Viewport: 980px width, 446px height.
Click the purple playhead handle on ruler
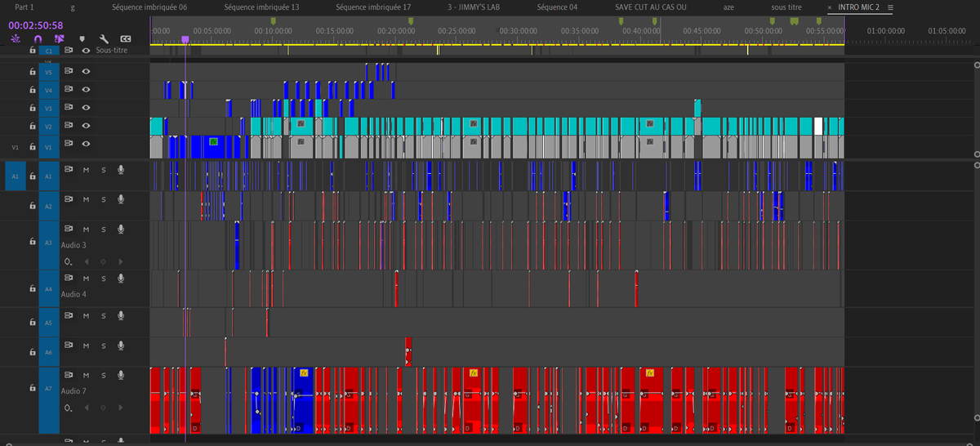coord(185,38)
